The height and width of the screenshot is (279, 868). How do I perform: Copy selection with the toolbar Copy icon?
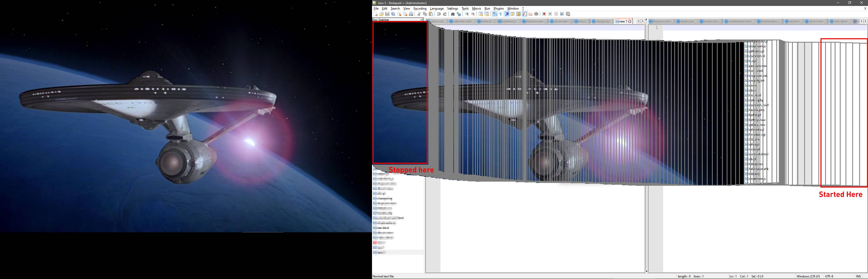(425, 14)
